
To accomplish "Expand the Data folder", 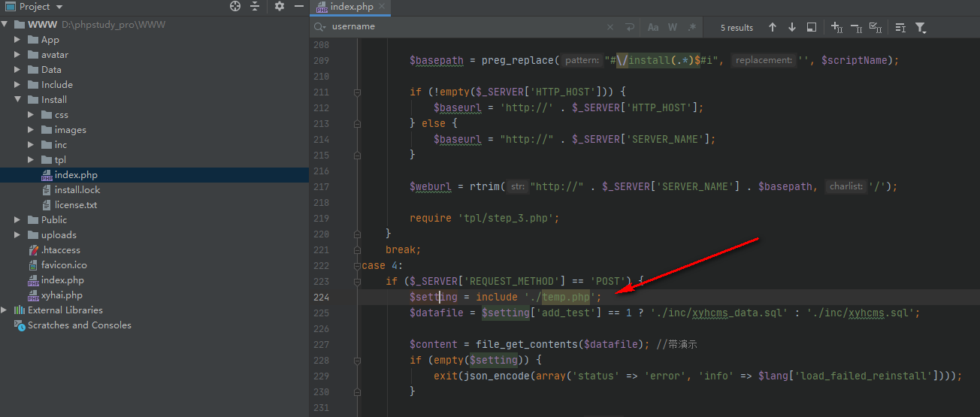I will point(17,70).
